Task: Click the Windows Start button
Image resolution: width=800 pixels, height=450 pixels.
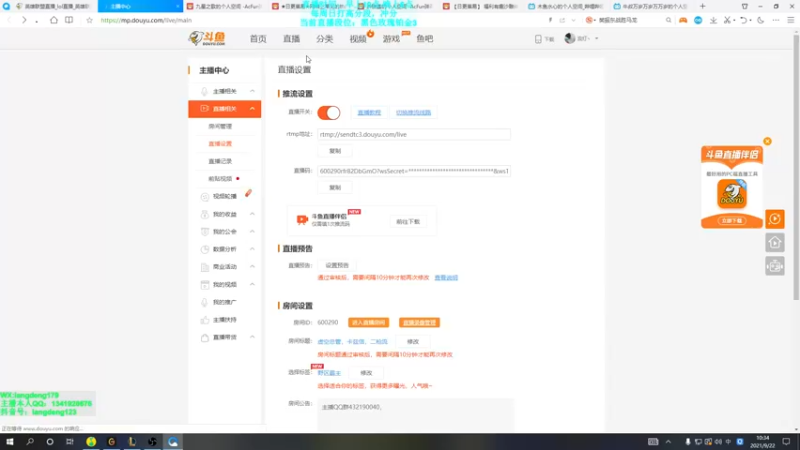Action: pos(10,442)
